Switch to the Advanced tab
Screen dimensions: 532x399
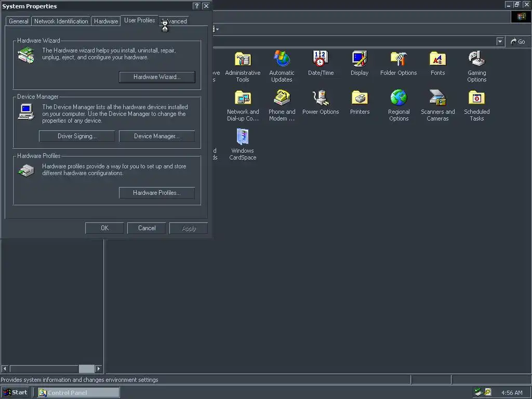[x=174, y=21]
